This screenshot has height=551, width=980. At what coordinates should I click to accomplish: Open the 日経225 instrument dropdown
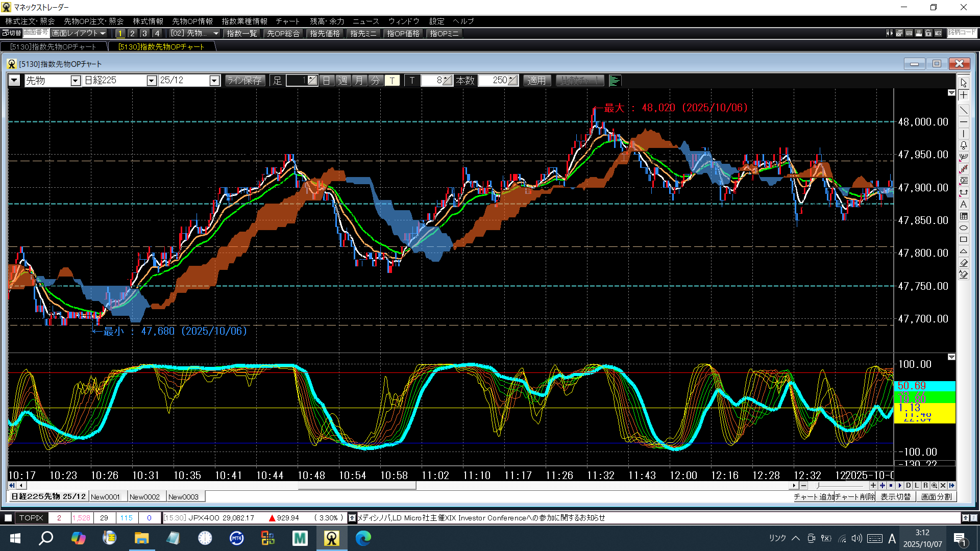[x=151, y=81]
